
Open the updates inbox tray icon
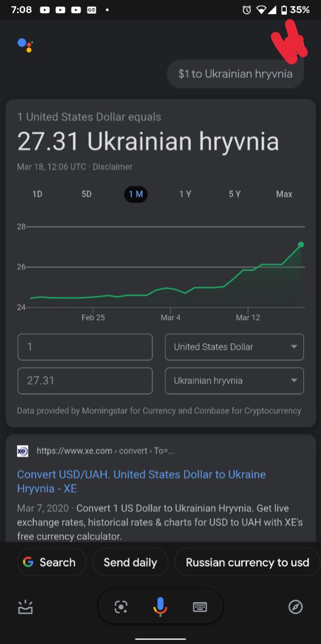point(25,607)
